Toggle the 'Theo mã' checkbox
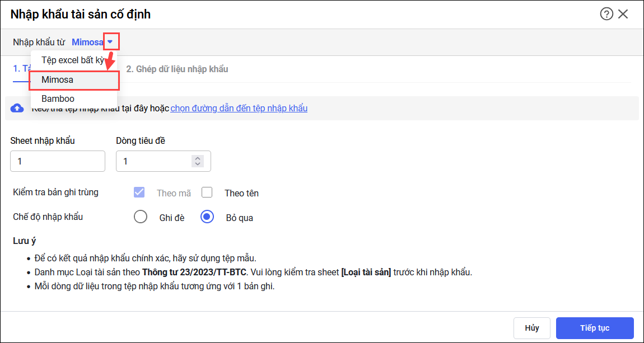The height and width of the screenshot is (343, 644). tap(139, 192)
